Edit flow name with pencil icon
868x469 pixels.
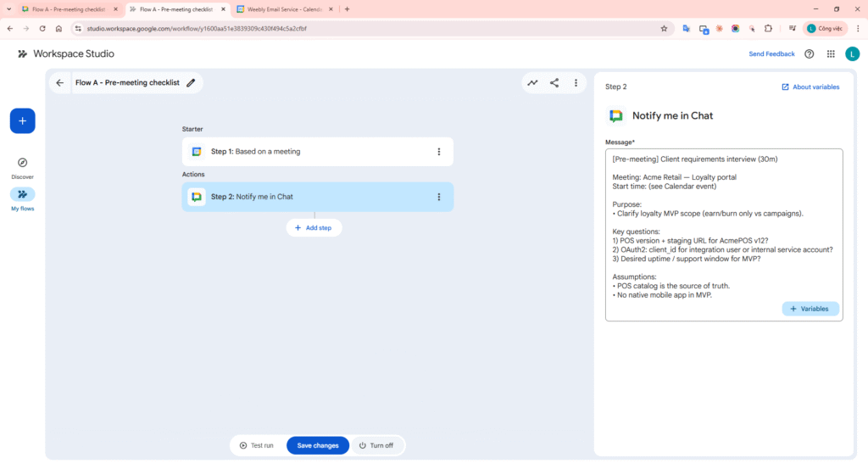click(x=191, y=83)
